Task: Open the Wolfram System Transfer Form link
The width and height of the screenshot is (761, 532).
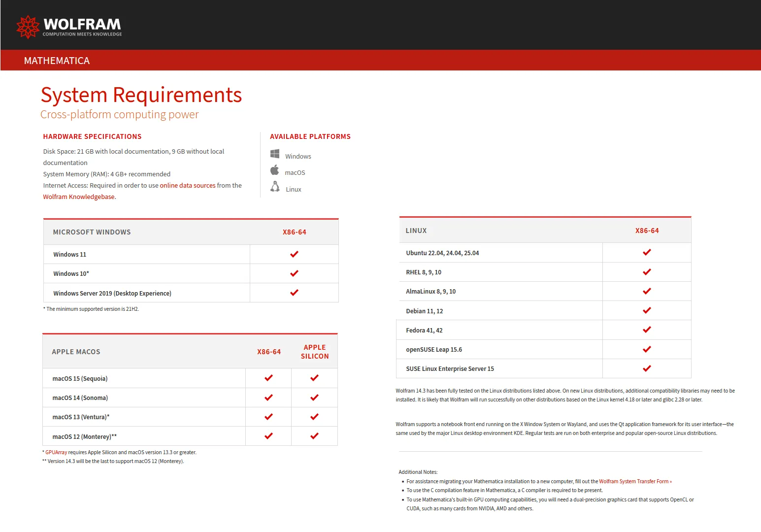Action: tap(635, 481)
